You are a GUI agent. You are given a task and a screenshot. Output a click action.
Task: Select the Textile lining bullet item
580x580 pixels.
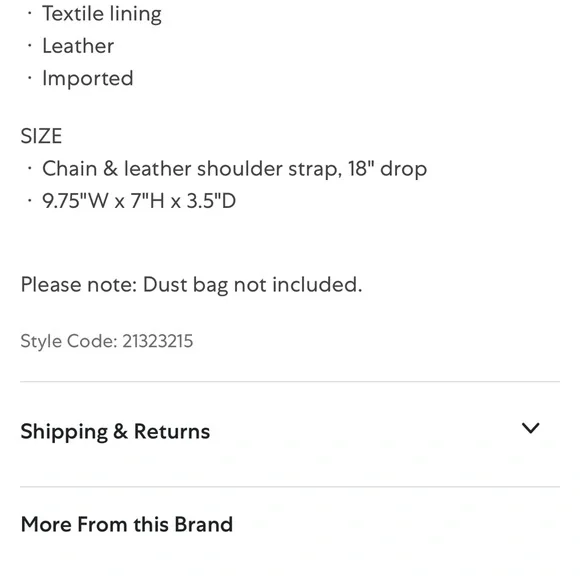pos(102,14)
